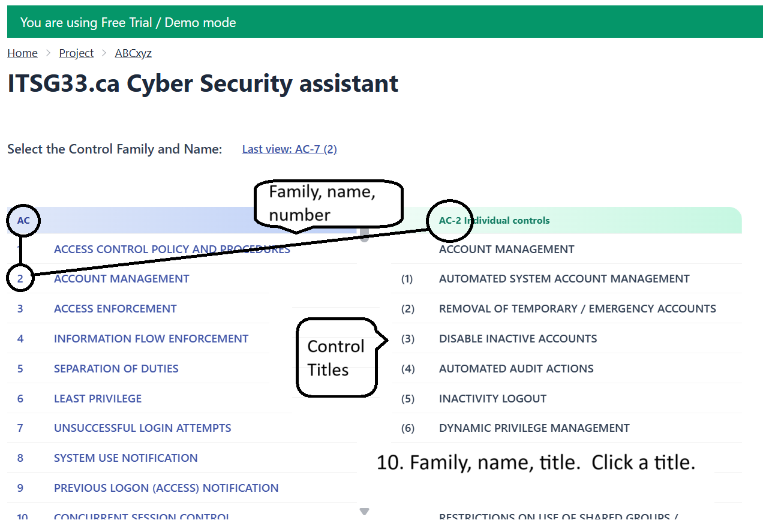Click the Select the Control Family and Name label
The image size is (763, 532).
pos(115,149)
